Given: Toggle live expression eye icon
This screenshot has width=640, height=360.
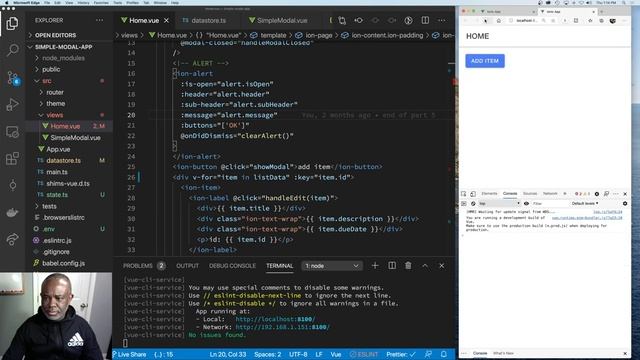Looking at the screenshot, I should [527, 203].
